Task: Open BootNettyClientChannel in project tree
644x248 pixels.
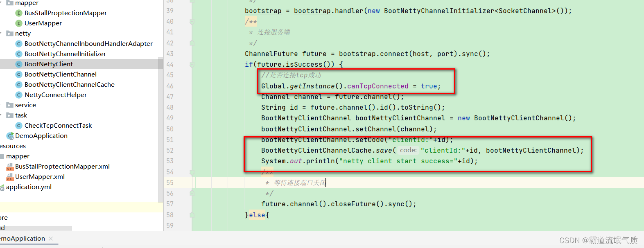Action: [61, 74]
